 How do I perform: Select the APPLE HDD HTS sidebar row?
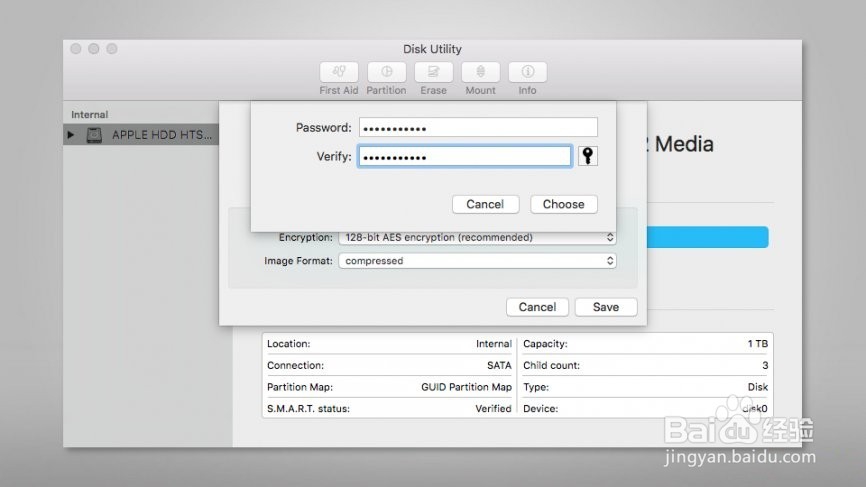[x=141, y=135]
